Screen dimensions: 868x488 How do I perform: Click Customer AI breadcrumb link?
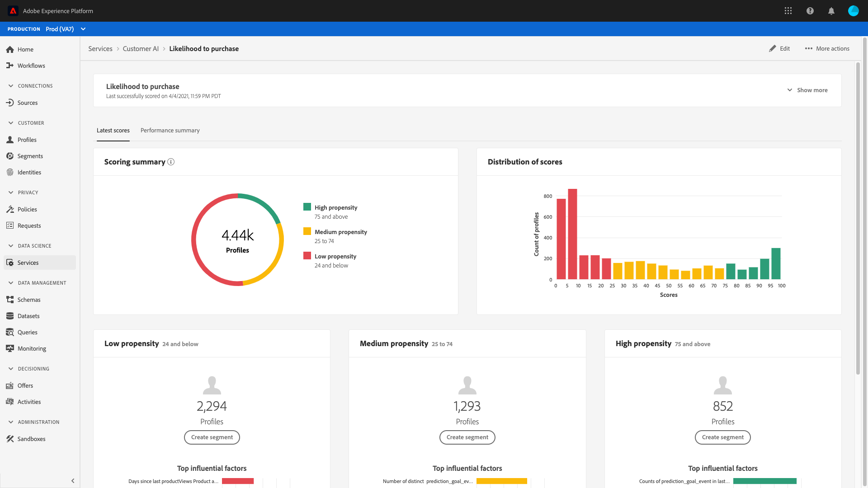click(x=141, y=49)
